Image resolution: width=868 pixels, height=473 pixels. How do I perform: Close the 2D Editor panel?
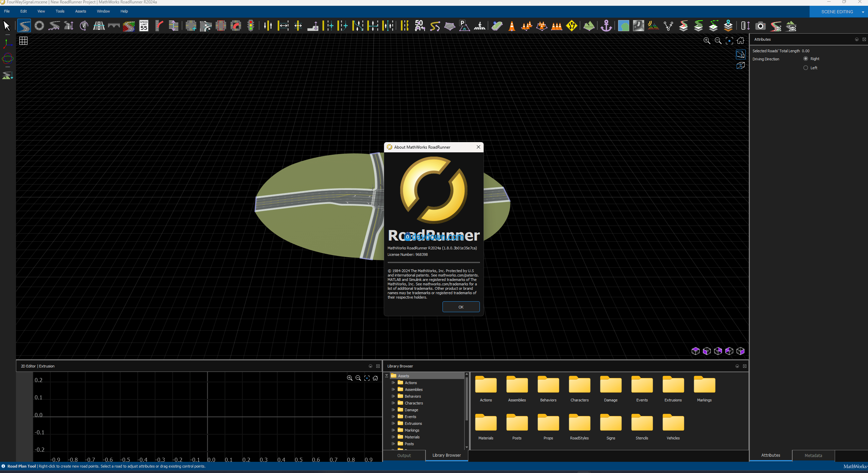click(x=378, y=366)
